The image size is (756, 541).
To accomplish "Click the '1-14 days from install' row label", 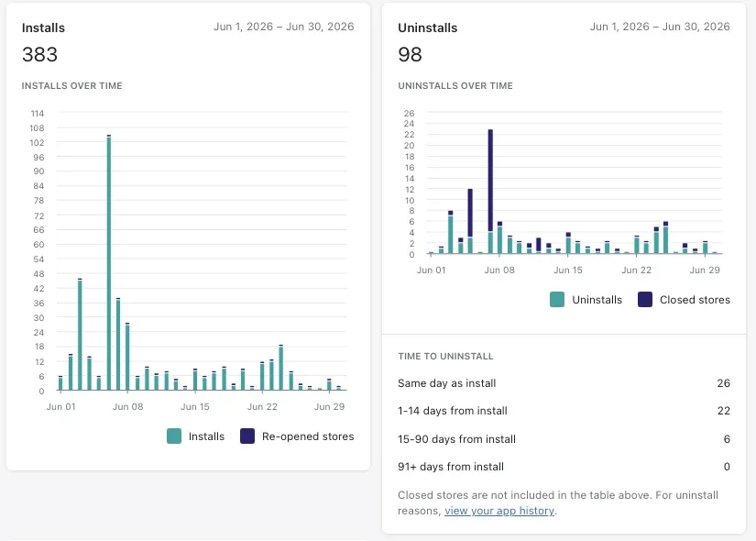I will [453, 411].
